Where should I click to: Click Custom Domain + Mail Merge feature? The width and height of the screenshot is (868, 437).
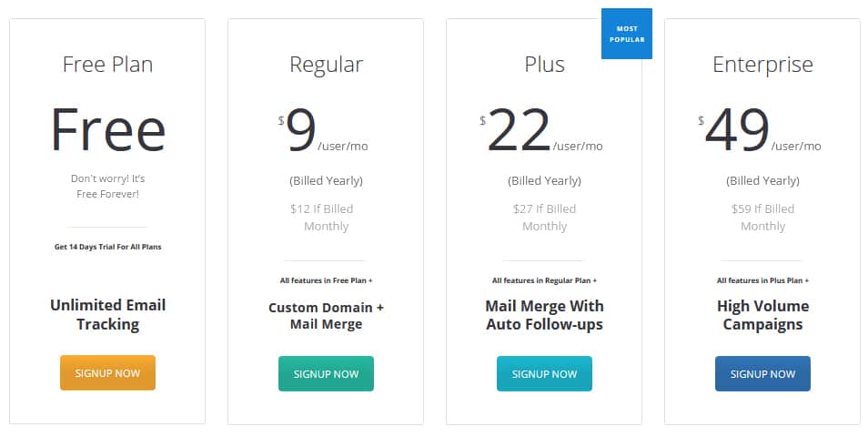tap(326, 316)
